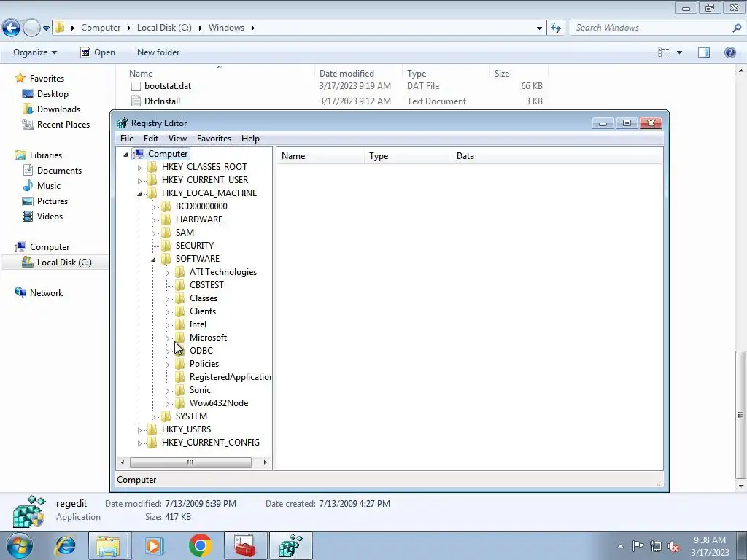Open the Registry Editor Help menu

click(250, 139)
